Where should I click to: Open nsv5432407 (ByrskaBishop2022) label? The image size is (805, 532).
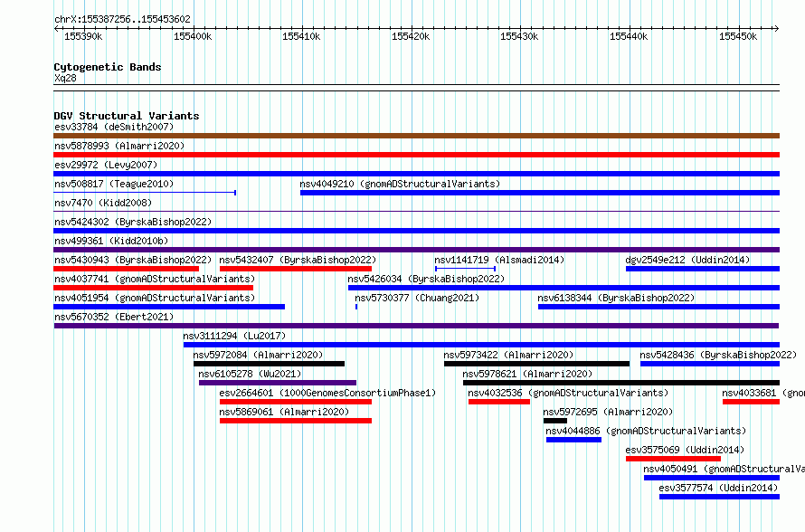(298, 260)
